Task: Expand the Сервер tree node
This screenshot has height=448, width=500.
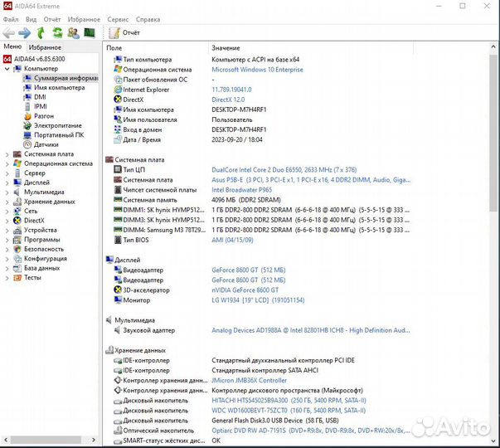Action: coord(7,173)
